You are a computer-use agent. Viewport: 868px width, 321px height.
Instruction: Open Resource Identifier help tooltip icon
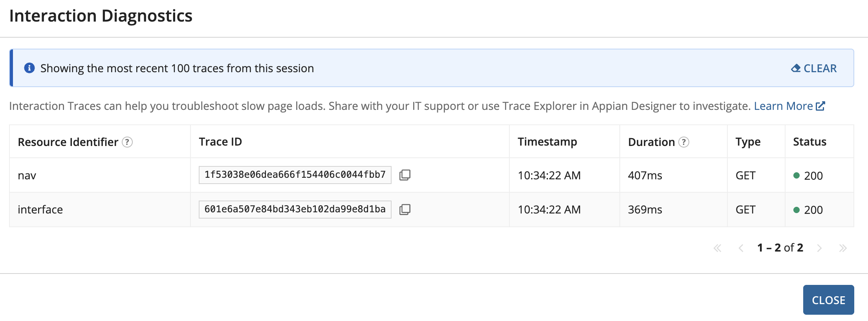click(x=127, y=142)
